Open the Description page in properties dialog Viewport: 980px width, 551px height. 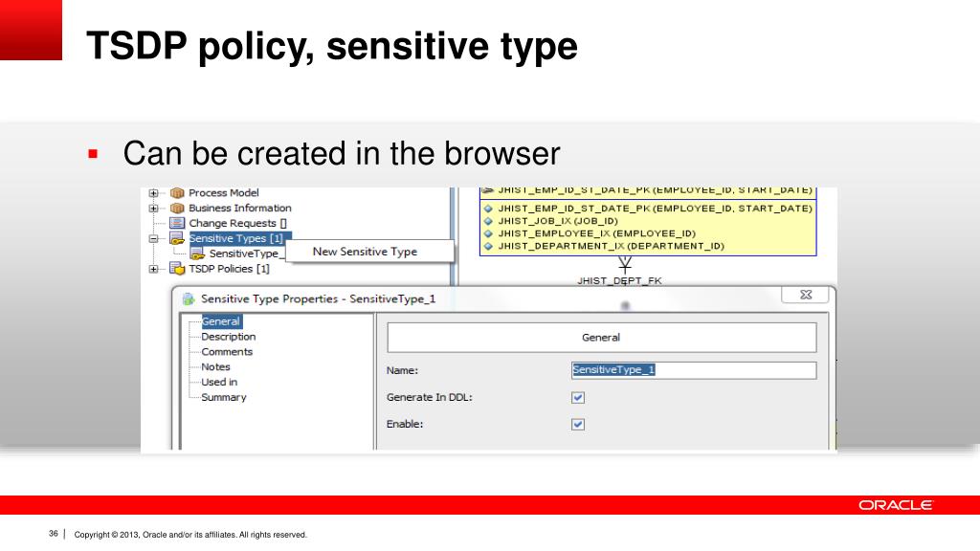(x=228, y=337)
